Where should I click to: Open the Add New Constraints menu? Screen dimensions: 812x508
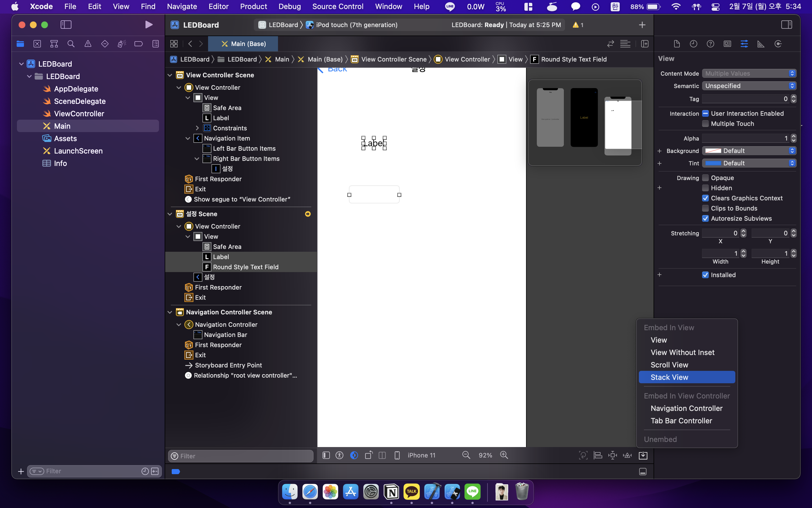point(613,455)
